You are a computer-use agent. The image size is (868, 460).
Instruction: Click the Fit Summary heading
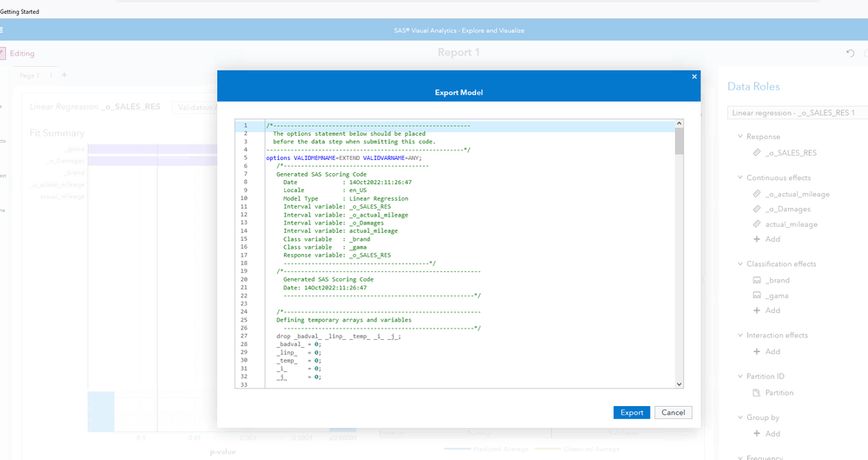57,133
